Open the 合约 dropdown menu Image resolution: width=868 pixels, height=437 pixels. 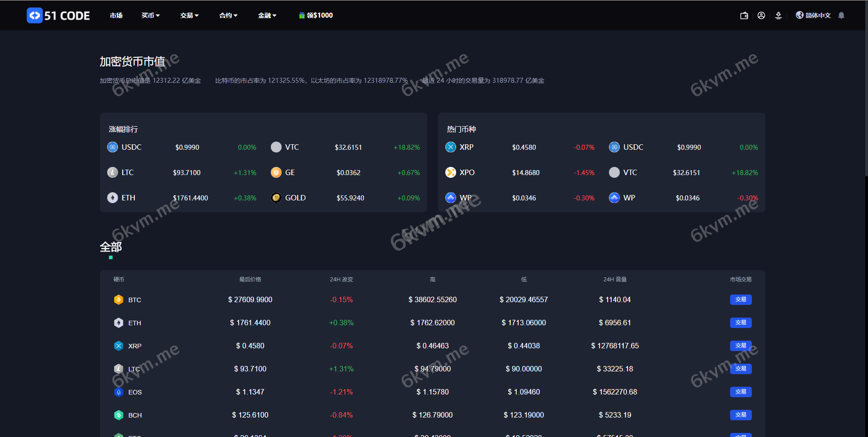click(x=228, y=15)
